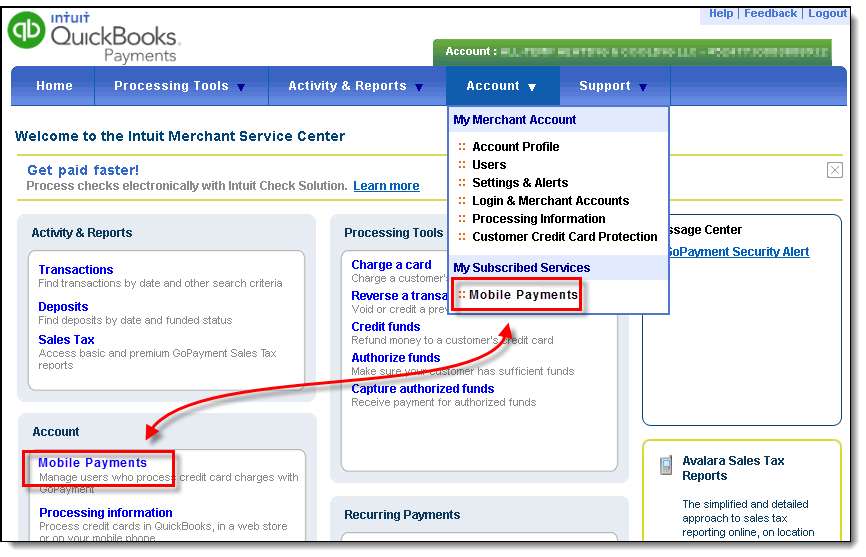Click Mobile Payments link in Account panel
This screenshot has width=866, height=557.
pos(92,463)
